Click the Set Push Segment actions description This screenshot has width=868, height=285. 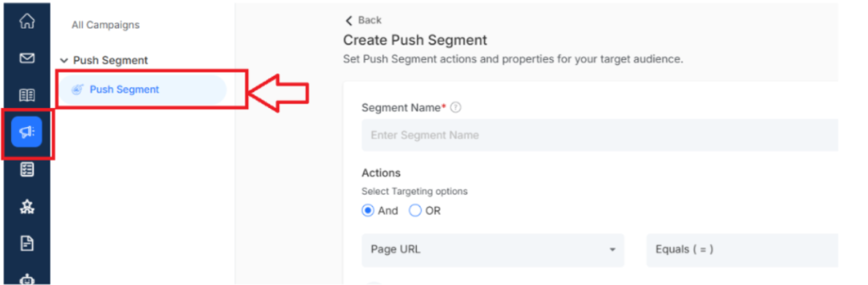pyautogui.click(x=513, y=58)
